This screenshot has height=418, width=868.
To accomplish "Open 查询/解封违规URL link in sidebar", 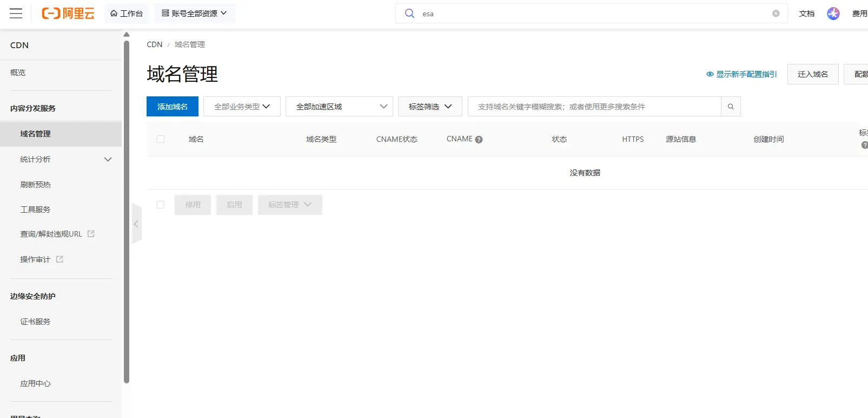I will pyautogui.click(x=51, y=234).
